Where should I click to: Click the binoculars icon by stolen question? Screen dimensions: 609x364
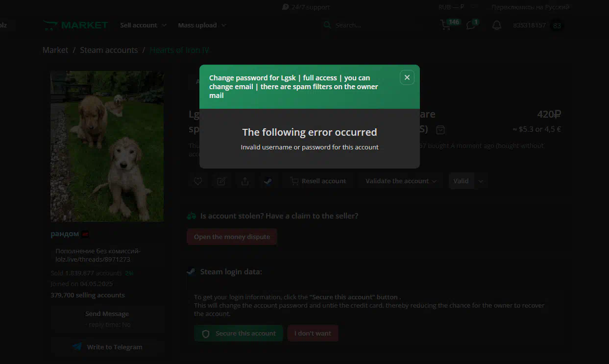click(x=192, y=216)
